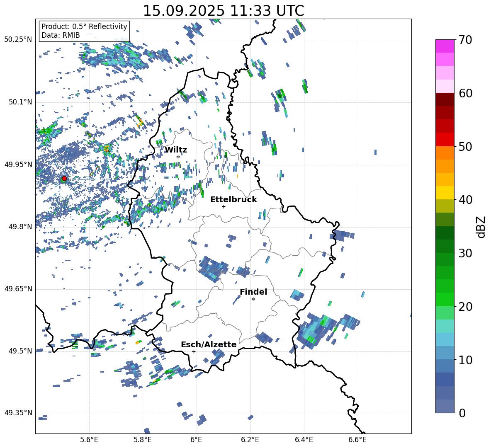The image size is (491, 448).
Task: Pick the magenta swatch at top of colorbar
Action: [x=445, y=46]
